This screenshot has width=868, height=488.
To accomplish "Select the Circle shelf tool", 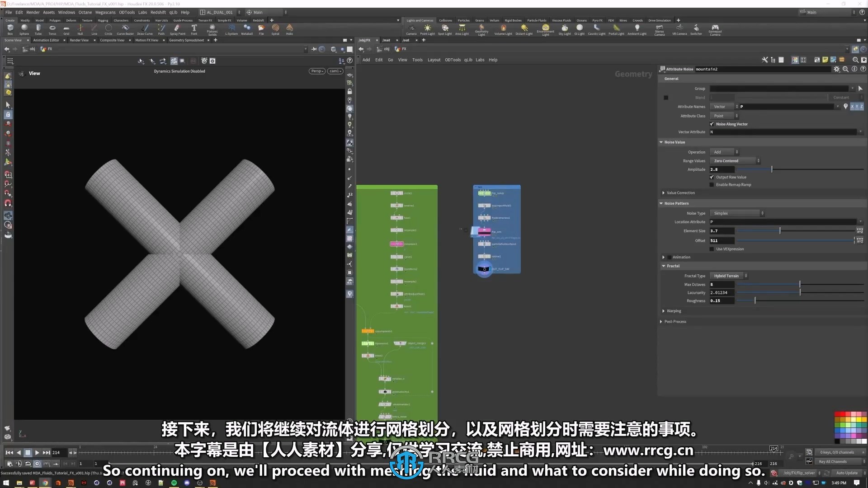I will point(108,29).
